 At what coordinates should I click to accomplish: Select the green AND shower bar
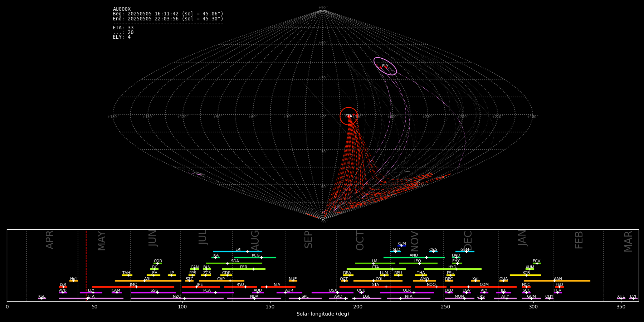(x=414, y=257)
